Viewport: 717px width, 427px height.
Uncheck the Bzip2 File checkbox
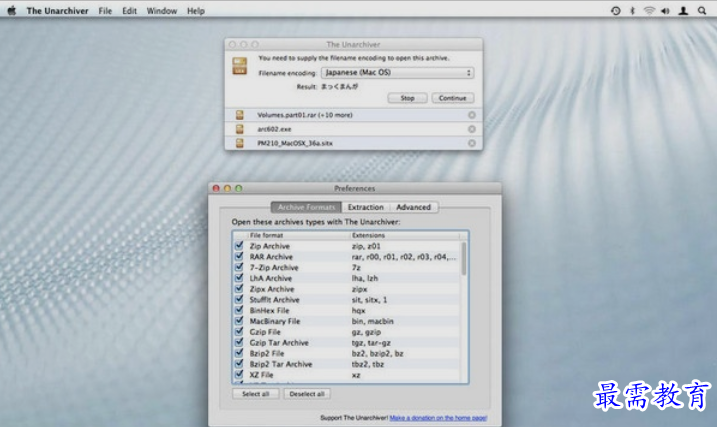point(239,353)
